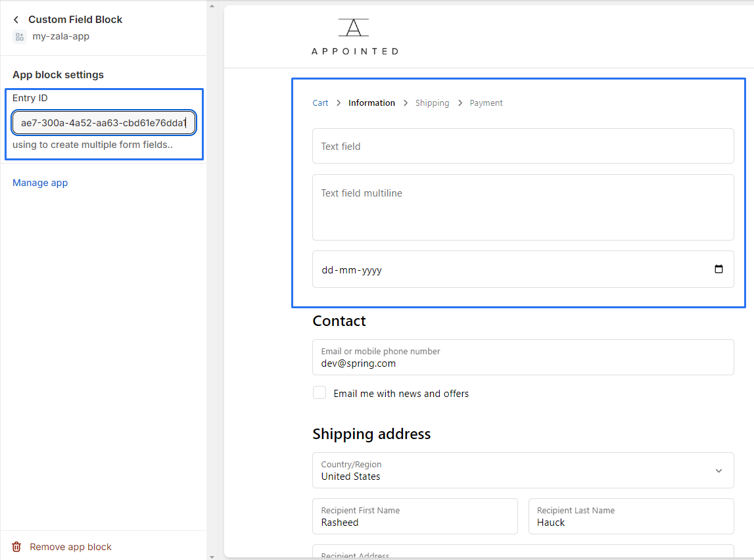Viewport: 754px width, 560px height.
Task: Toggle Email me with news and offers
Action: tap(319, 393)
